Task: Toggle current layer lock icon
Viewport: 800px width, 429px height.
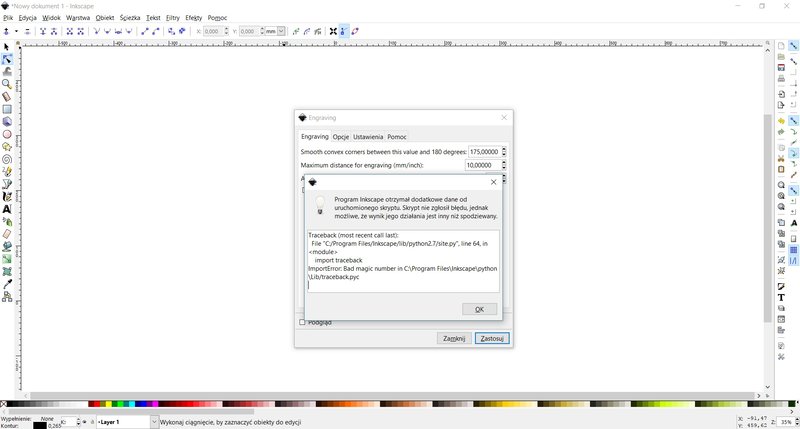Action: tap(92, 422)
